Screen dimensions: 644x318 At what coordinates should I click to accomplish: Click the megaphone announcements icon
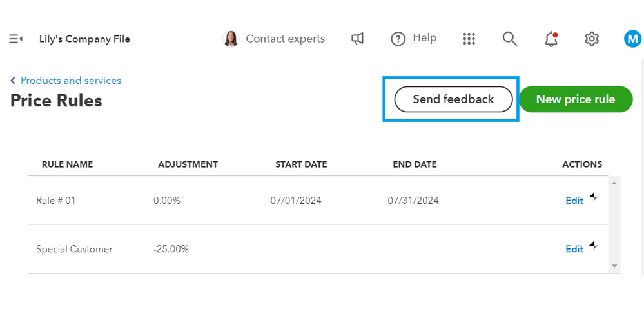coord(357,39)
